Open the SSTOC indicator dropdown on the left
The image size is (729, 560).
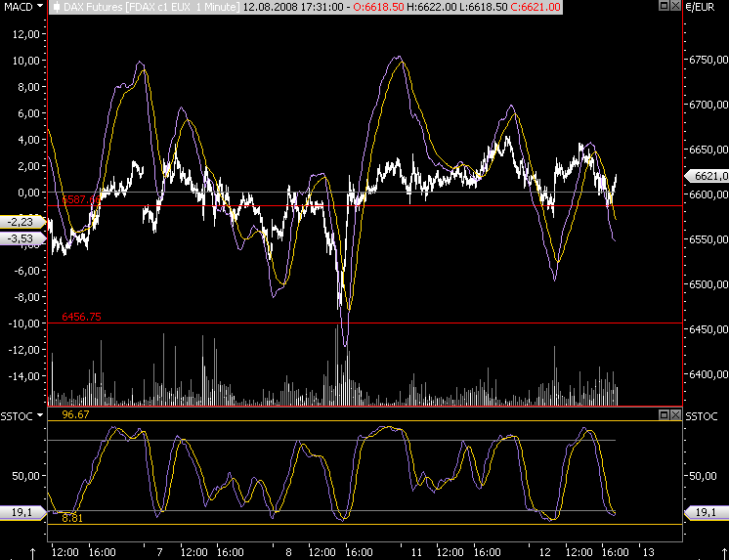click(40, 415)
